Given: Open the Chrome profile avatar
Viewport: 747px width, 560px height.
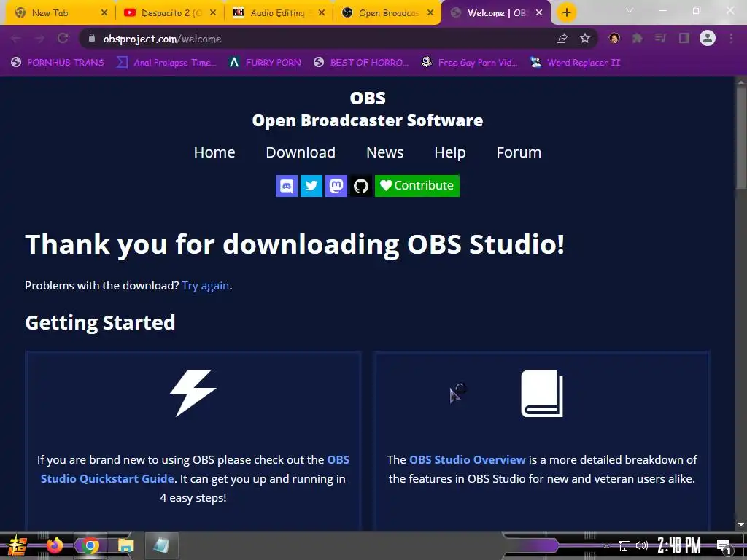Looking at the screenshot, I should tap(708, 38).
